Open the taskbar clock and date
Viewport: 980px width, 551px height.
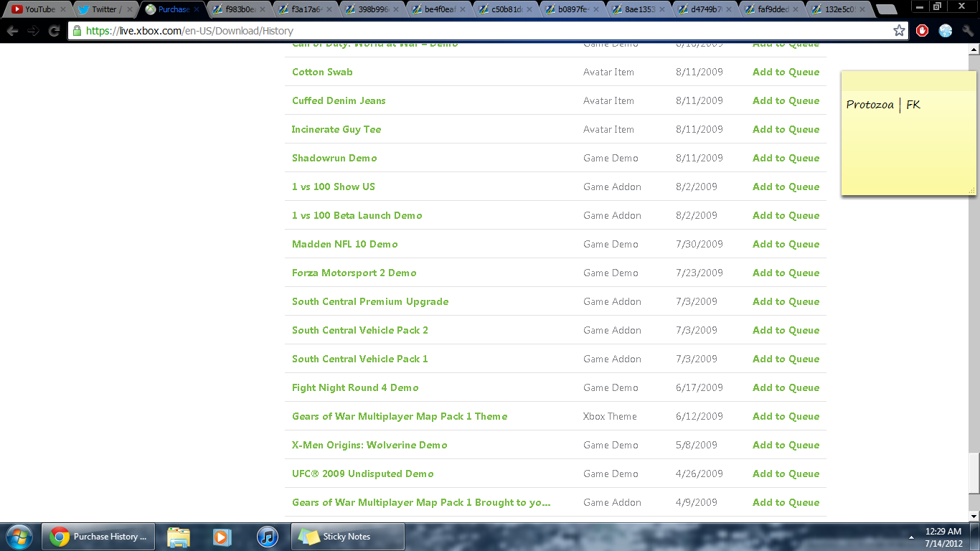[943, 537]
